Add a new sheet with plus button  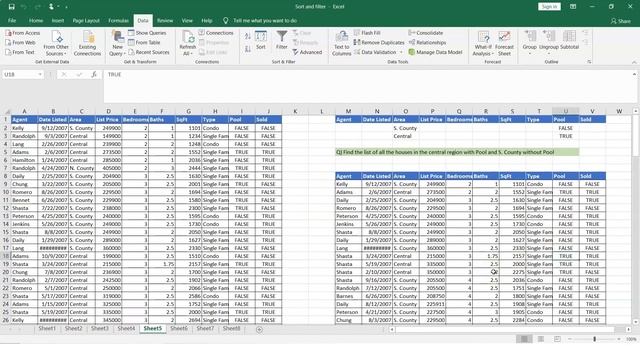(x=259, y=329)
